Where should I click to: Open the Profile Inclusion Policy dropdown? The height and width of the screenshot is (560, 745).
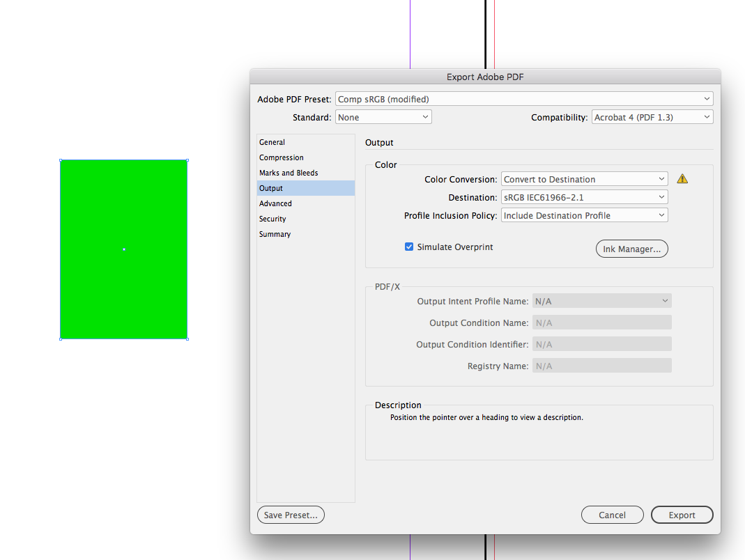(583, 215)
